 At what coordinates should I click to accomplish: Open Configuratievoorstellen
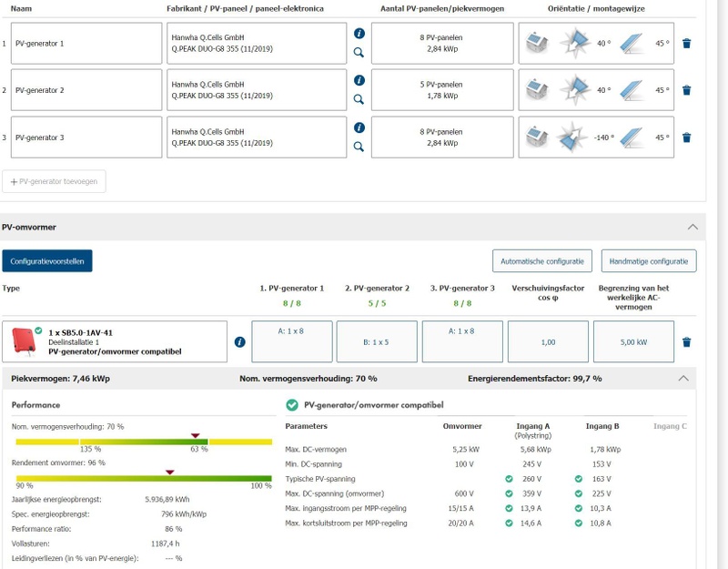[47, 260]
